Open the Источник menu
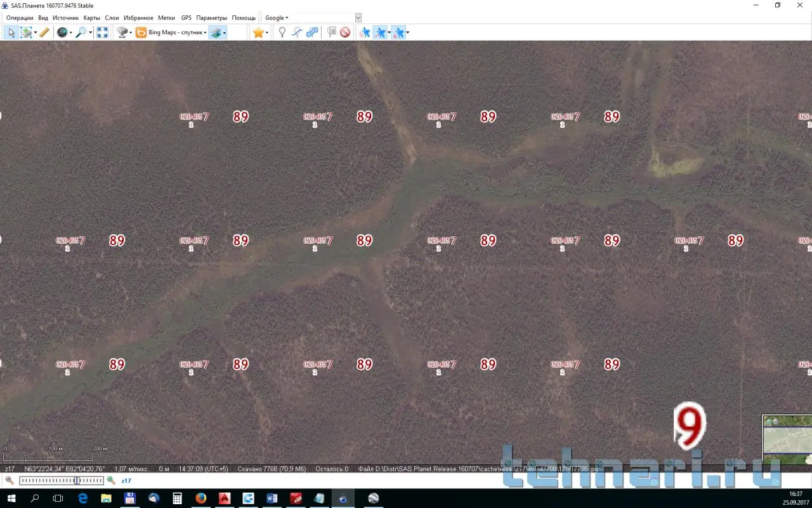This screenshot has width=812, height=508. 66,18
